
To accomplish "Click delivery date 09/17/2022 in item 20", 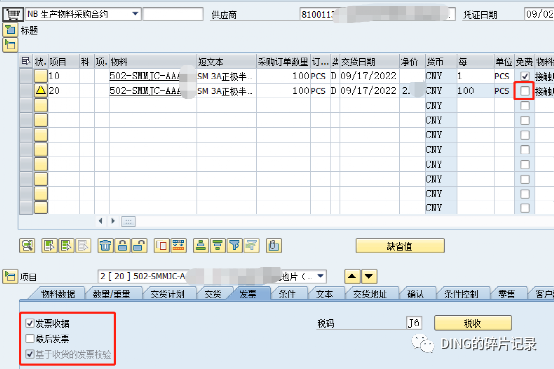I will (x=369, y=91).
